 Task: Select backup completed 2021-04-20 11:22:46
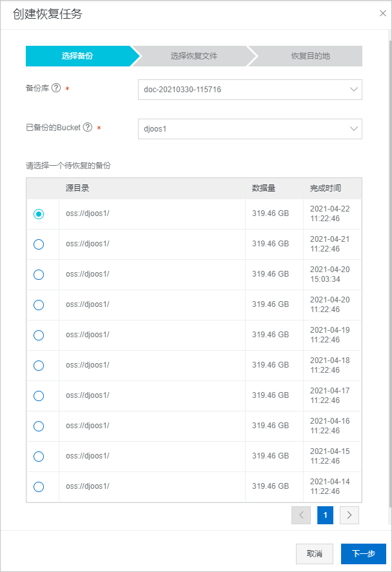coord(39,304)
